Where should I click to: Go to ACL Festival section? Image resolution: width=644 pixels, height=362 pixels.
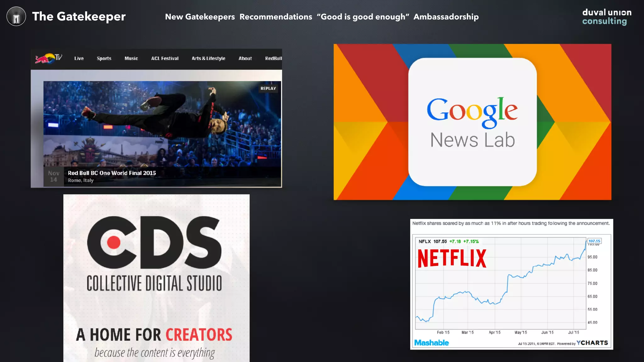164,58
